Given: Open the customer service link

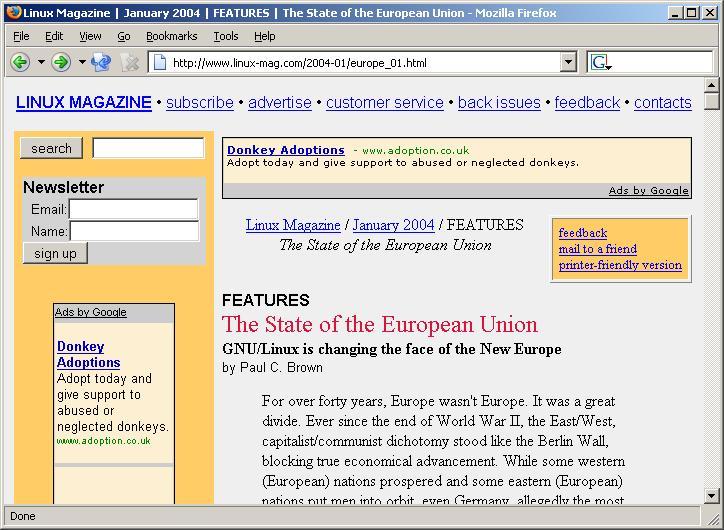Looking at the screenshot, I should click(385, 102).
